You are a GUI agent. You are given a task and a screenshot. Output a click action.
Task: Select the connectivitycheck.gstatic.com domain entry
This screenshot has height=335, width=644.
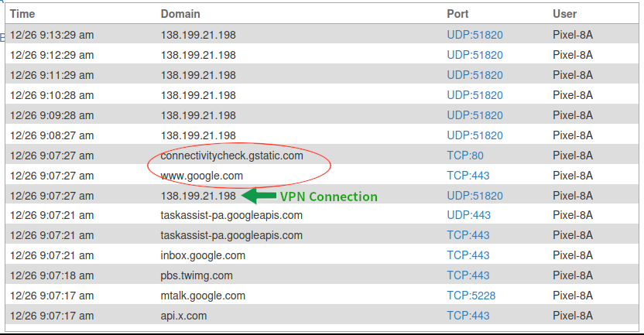click(231, 156)
